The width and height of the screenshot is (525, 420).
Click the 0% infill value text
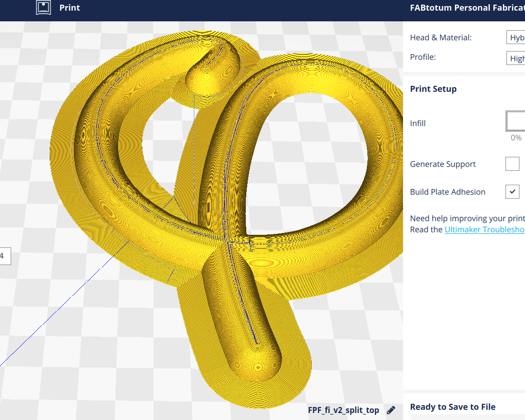pos(516,138)
